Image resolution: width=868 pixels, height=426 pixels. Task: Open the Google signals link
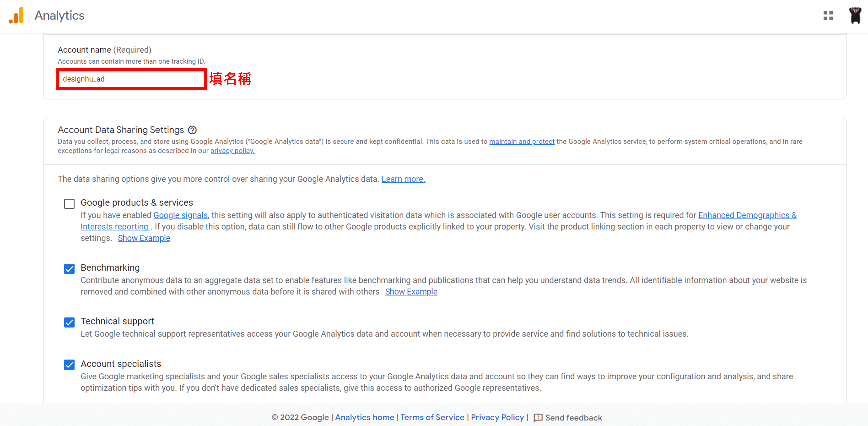pos(180,215)
